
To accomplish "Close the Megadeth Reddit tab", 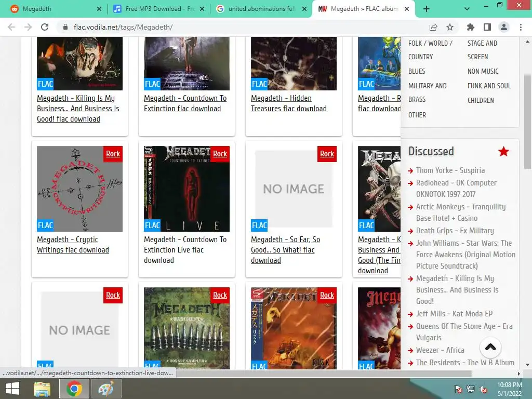I will (x=99, y=9).
